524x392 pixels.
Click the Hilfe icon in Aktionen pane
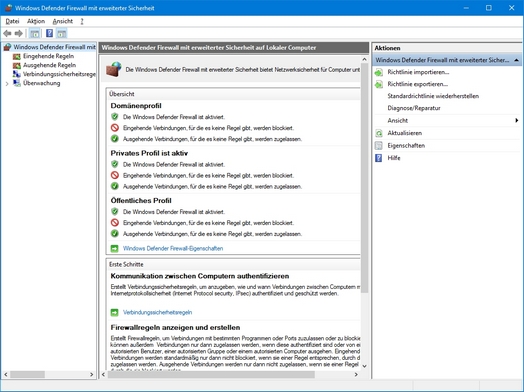coord(379,158)
